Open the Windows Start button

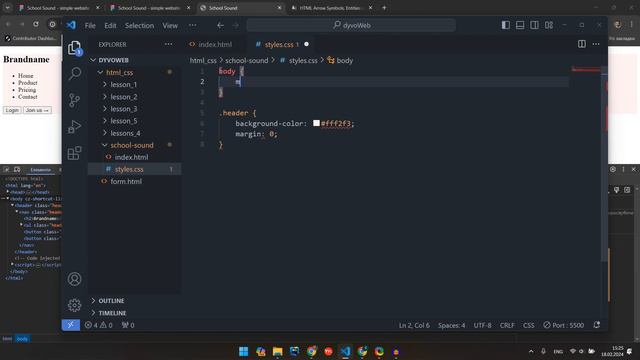coord(244,351)
